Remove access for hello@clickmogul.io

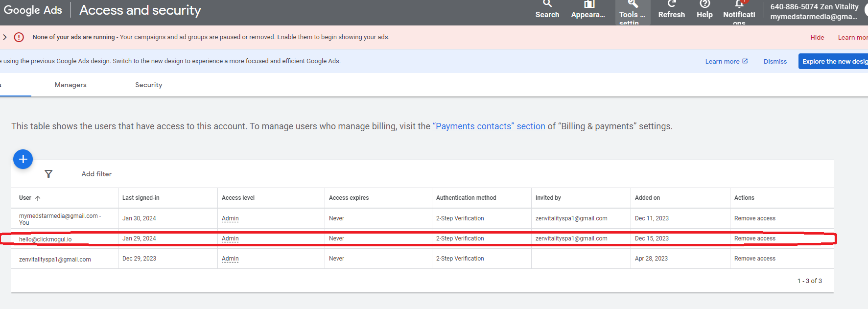pos(754,238)
